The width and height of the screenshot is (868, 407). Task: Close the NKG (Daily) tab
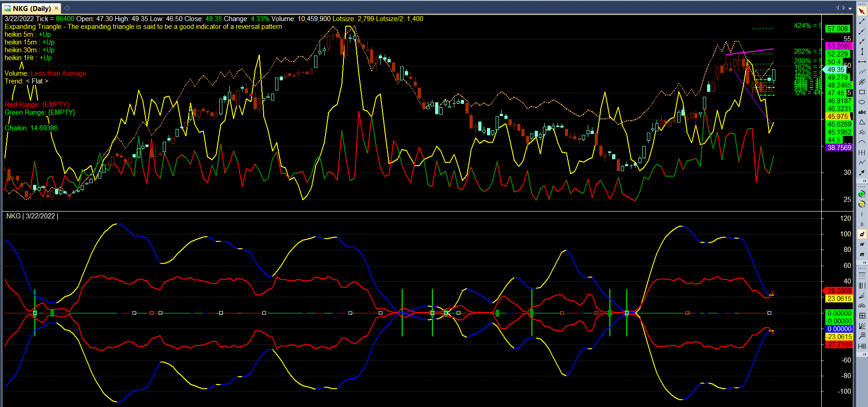click(56, 8)
